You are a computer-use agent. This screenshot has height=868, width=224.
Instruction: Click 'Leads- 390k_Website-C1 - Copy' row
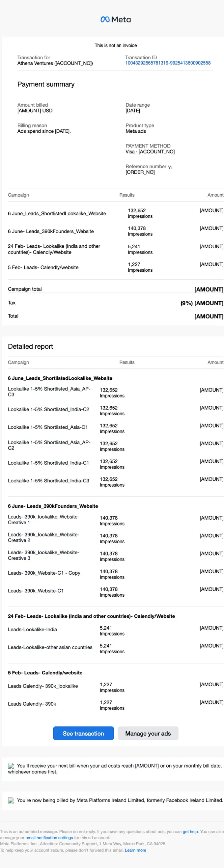116,574
